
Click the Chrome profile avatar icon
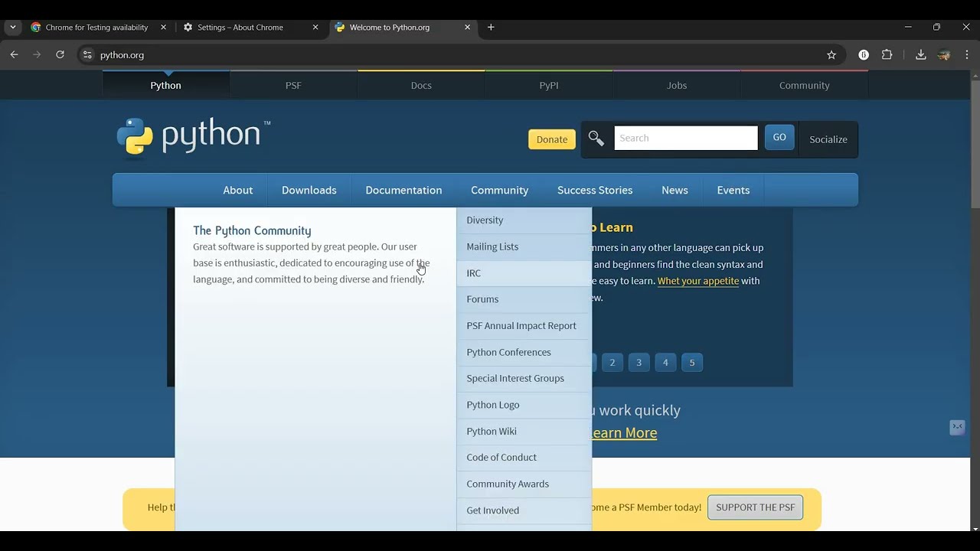pyautogui.click(x=944, y=54)
